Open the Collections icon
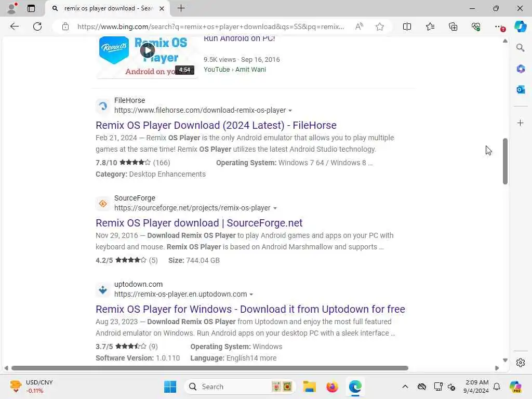 tap(453, 26)
